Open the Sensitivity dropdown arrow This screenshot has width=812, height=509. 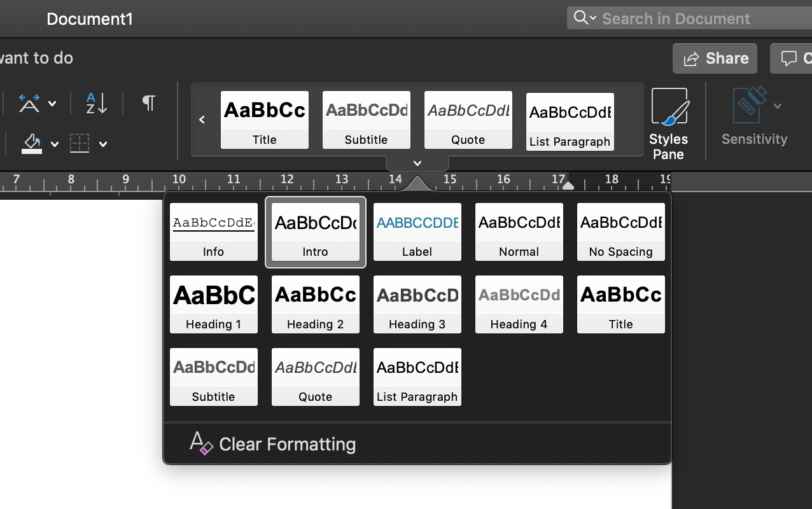[x=777, y=106]
